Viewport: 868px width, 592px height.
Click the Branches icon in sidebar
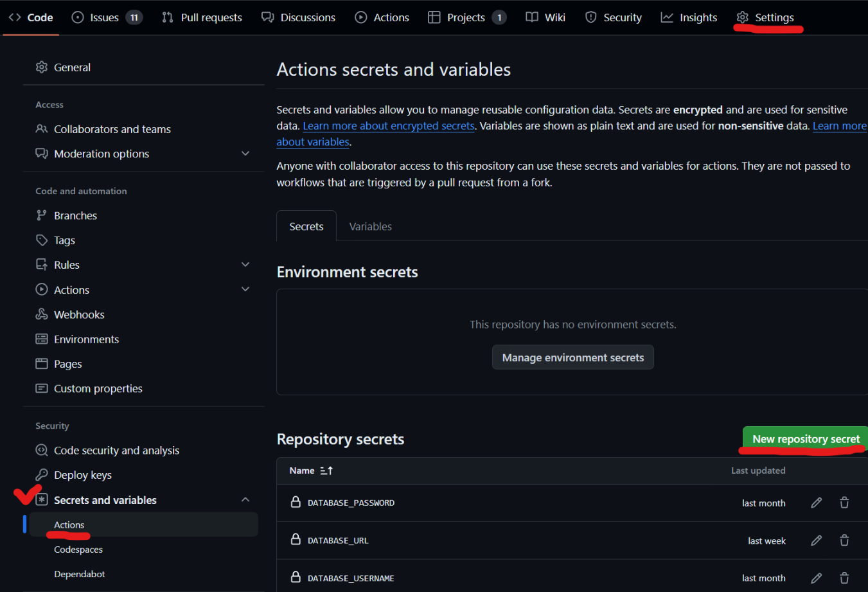42,215
